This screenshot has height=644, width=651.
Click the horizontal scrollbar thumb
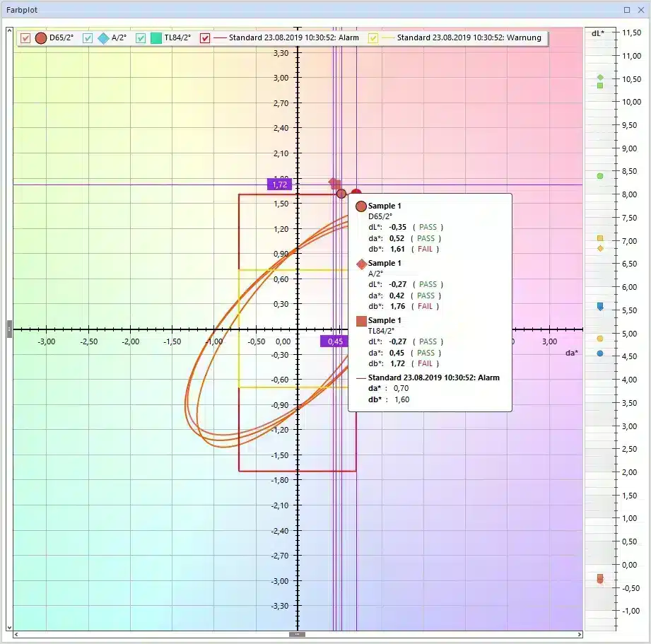point(297,634)
